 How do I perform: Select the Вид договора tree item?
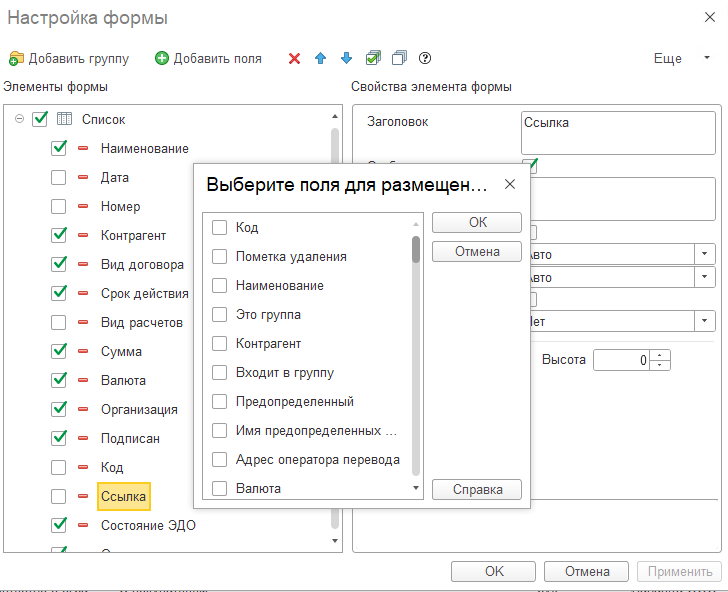[142, 265]
